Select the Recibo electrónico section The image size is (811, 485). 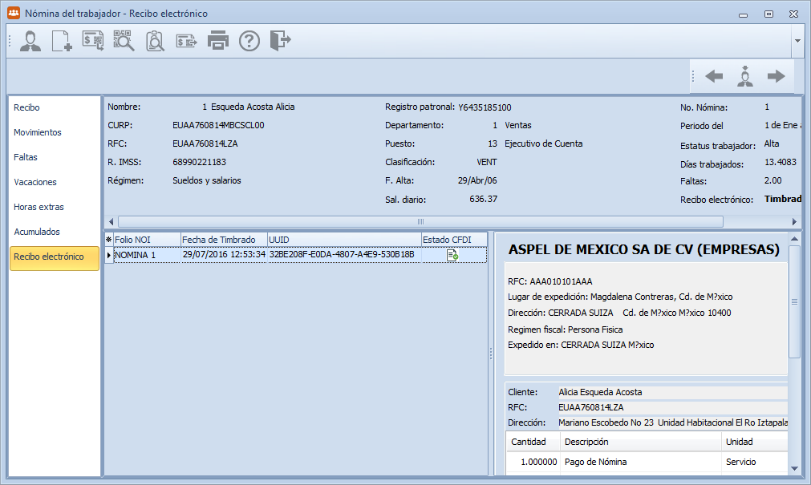tap(54, 257)
